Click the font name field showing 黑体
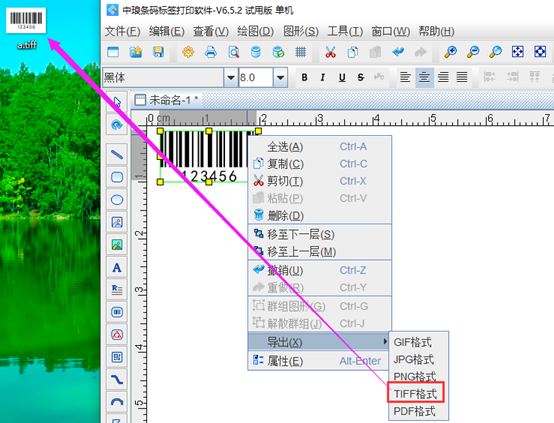The image size is (554, 423). (163, 77)
